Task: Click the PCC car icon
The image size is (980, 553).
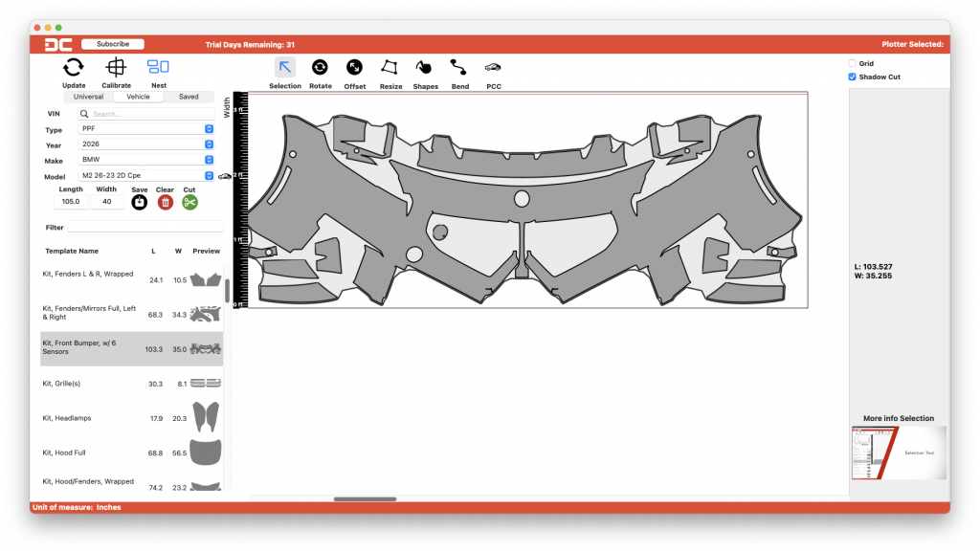Action: pos(493,67)
